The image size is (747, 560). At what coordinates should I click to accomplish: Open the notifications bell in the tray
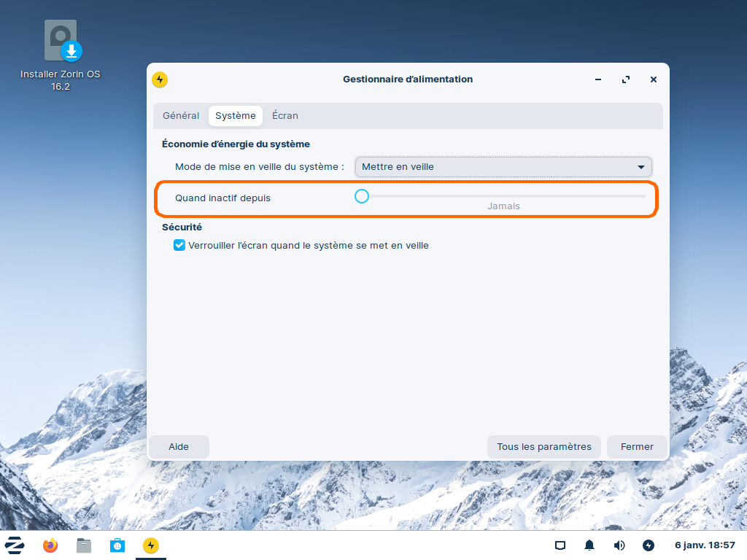589,545
